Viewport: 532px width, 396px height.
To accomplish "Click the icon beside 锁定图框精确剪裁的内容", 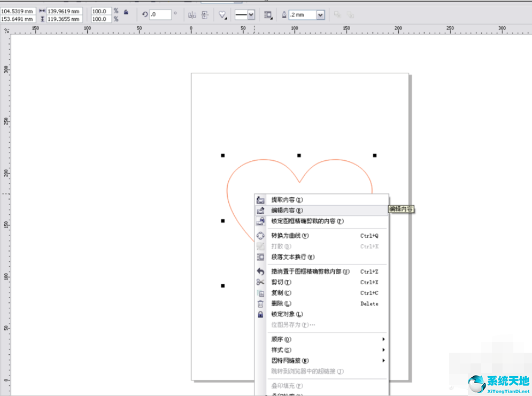I will [x=260, y=221].
